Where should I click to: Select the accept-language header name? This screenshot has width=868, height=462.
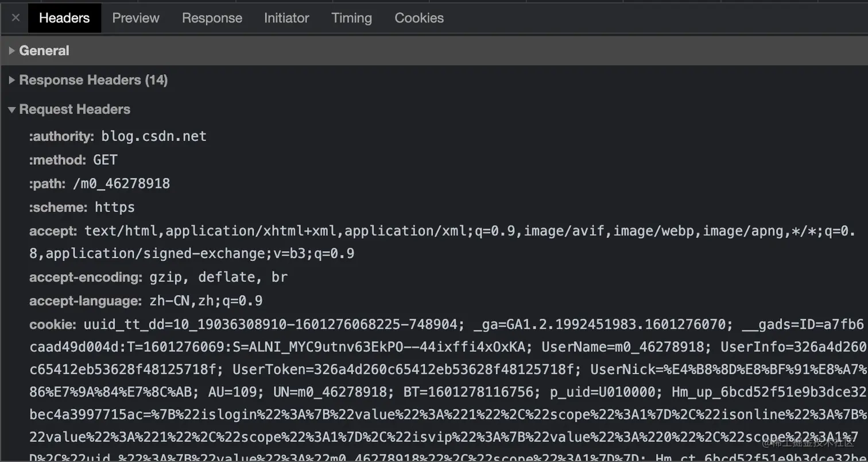(x=85, y=301)
